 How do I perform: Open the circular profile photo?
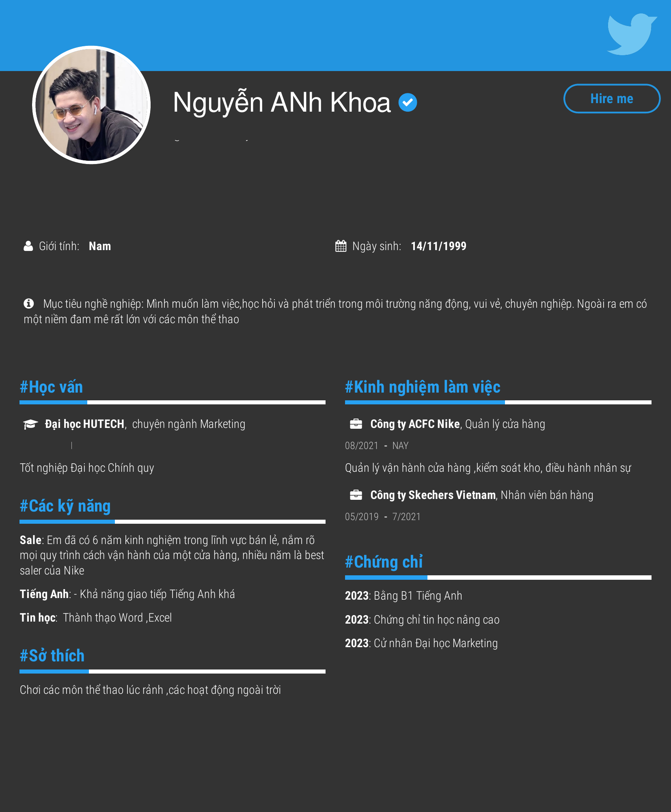[91, 105]
